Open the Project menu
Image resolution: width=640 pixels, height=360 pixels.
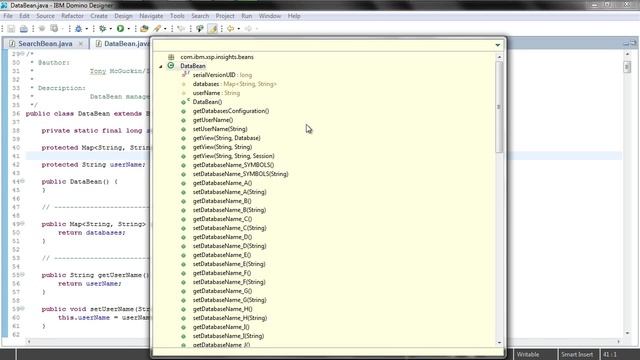click(225, 16)
